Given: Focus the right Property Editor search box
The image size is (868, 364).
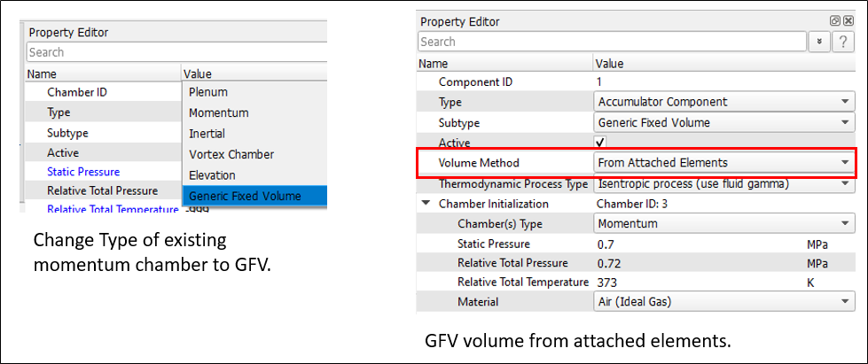Looking at the screenshot, I should pos(612,42).
